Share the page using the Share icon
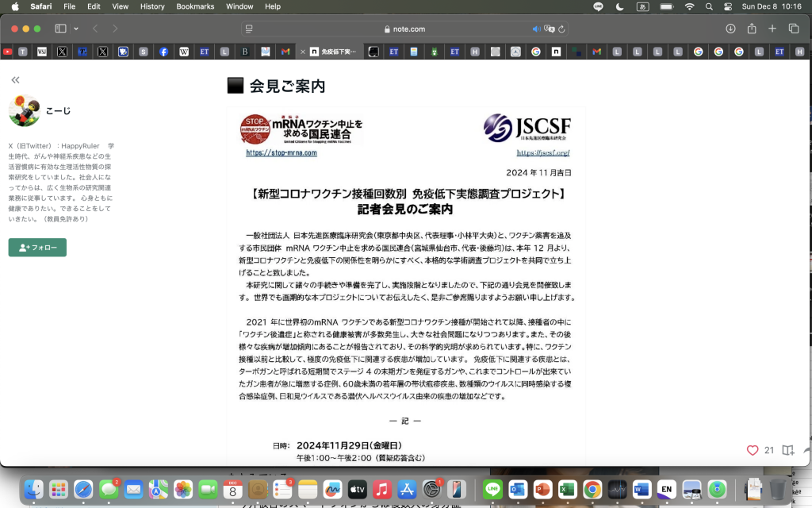The width and height of the screenshot is (812, 508). pyautogui.click(x=750, y=27)
